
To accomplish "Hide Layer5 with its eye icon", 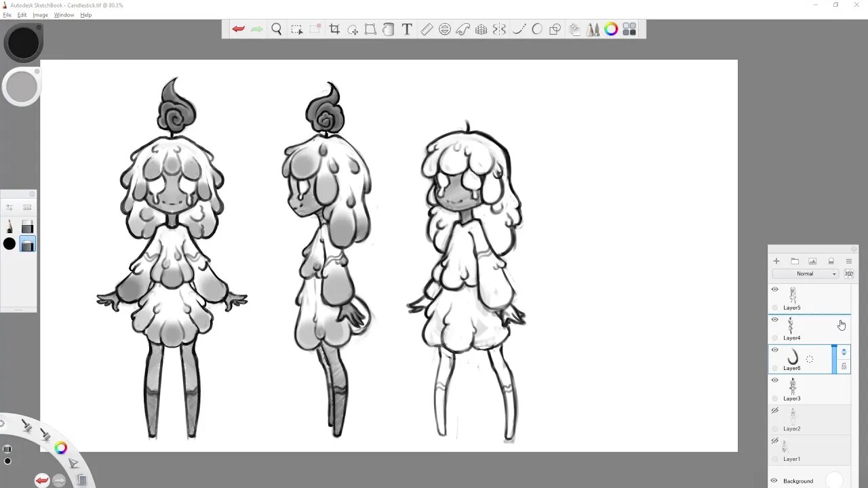I will (775, 289).
